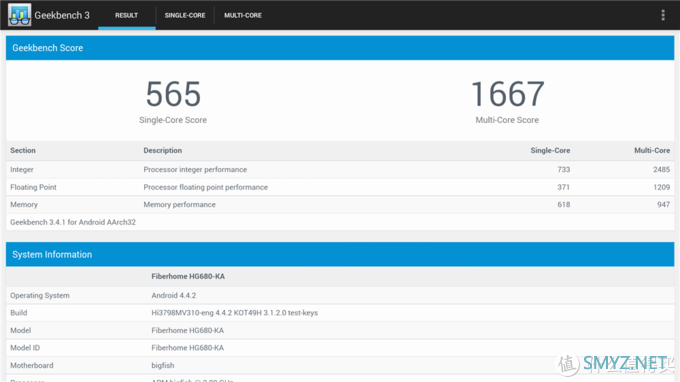This screenshot has width=680, height=382.
Task: Click 'Processor floating point performance' description
Action: 206,187
